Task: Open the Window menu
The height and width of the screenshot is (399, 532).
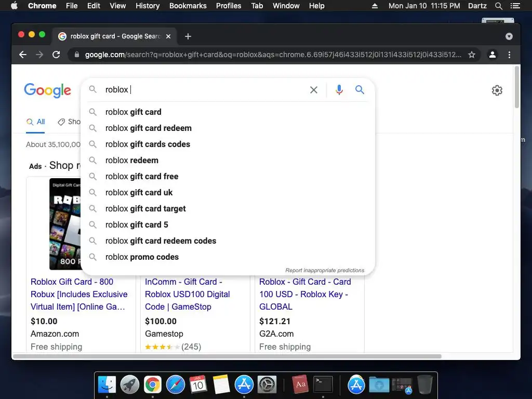Action: [x=286, y=6]
